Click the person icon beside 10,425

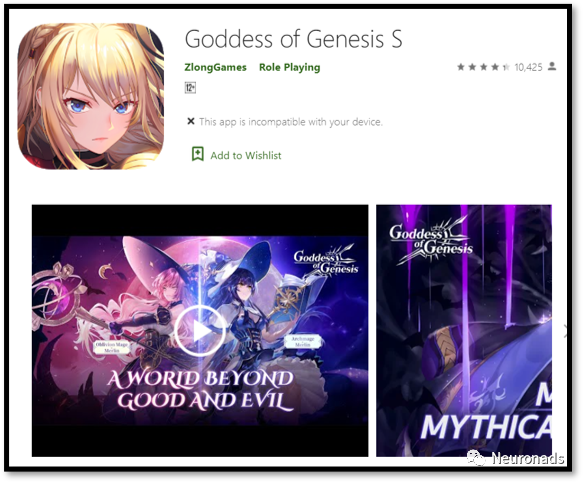(552, 67)
